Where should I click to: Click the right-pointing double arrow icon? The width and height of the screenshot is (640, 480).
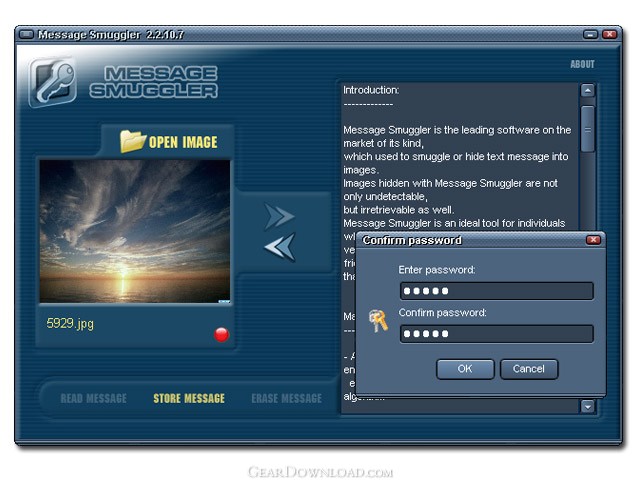coord(280,216)
